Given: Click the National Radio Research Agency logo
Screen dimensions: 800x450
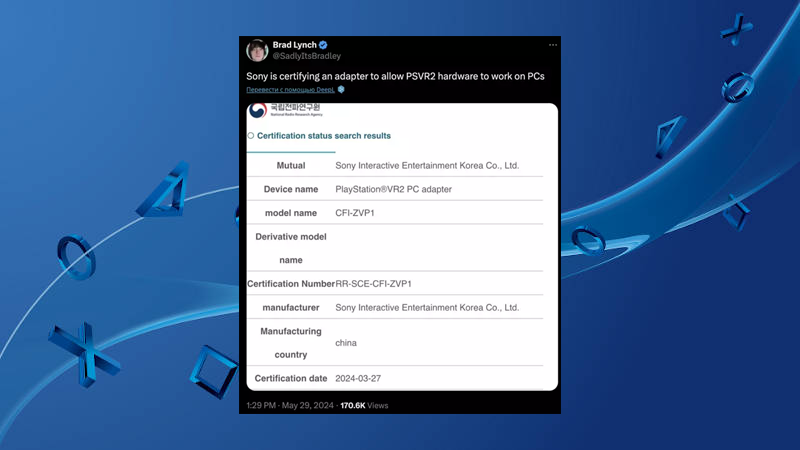Looking at the screenshot, I should [286, 110].
